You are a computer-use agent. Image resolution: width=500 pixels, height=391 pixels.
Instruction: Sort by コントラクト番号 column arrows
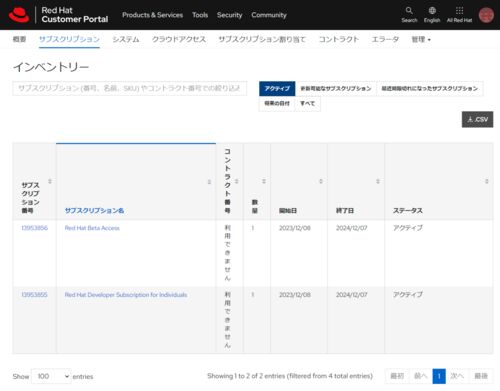(236, 181)
